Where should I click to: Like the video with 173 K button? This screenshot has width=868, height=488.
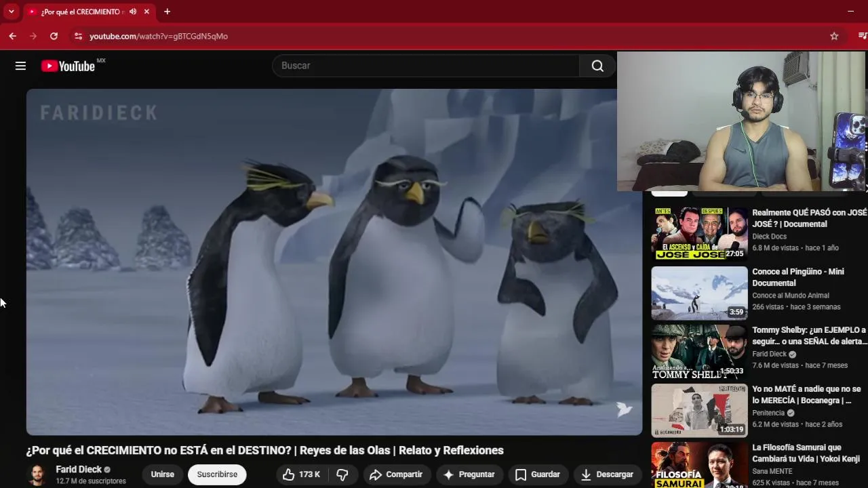coord(301,474)
